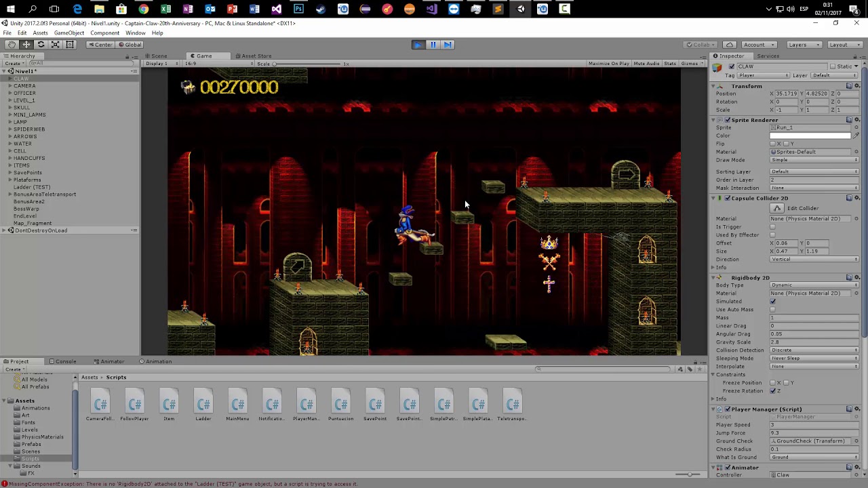Switch to the Console tab
This screenshot has width=868, height=488.
pos(62,361)
